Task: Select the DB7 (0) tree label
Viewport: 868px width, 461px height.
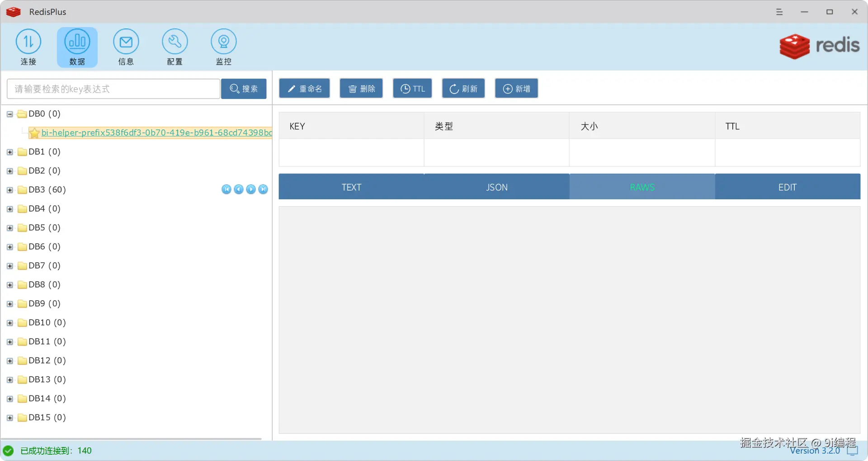Action: (44, 266)
